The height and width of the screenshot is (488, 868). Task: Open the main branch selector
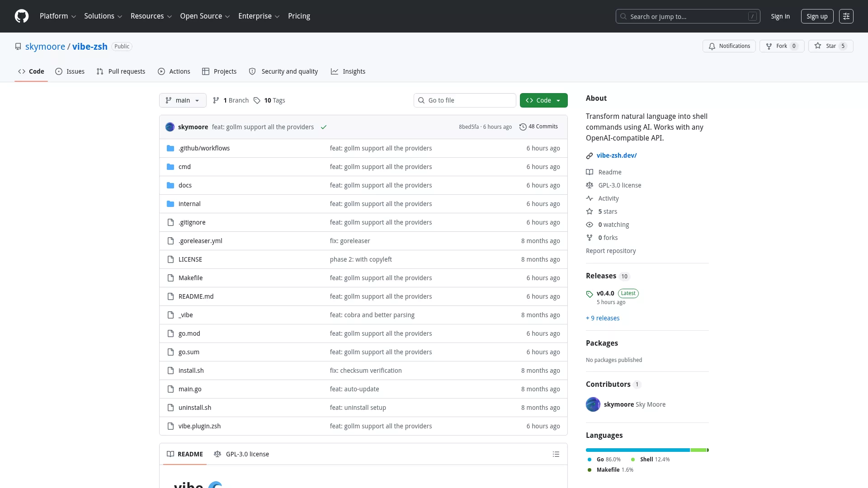pyautogui.click(x=183, y=100)
